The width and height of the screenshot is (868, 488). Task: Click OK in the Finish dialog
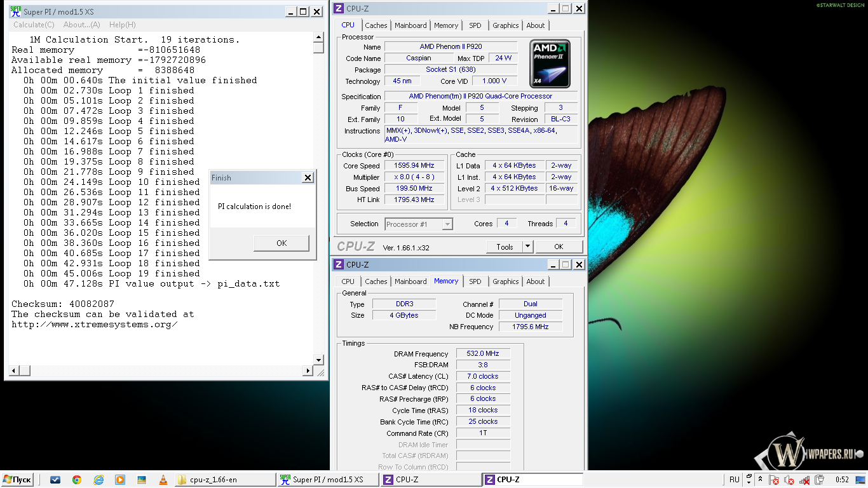pos(281,243)
